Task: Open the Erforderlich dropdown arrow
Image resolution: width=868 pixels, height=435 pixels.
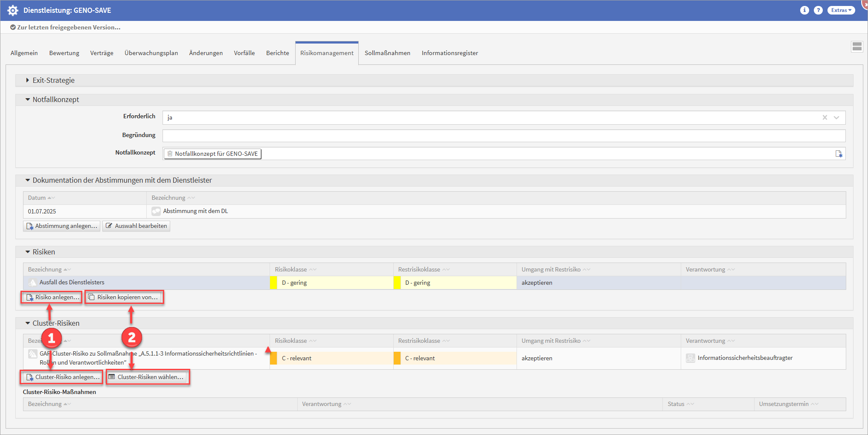Action: pos(836,117)
